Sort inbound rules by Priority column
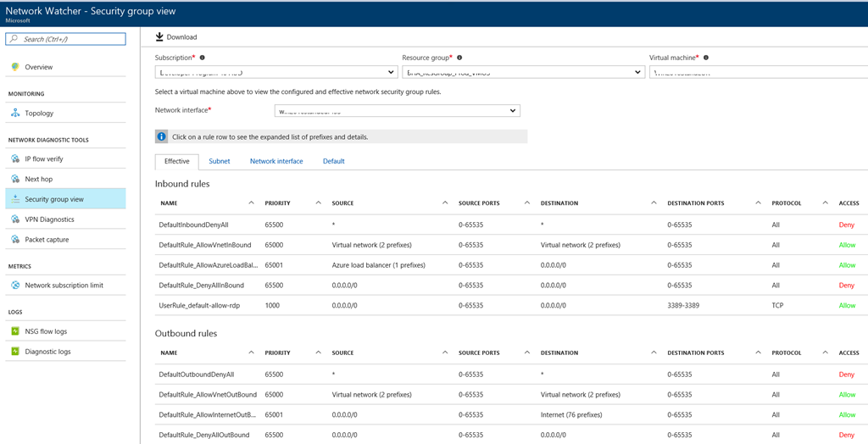Image resolution: width=868 pixels, height=444 pixels. point(278,203)
